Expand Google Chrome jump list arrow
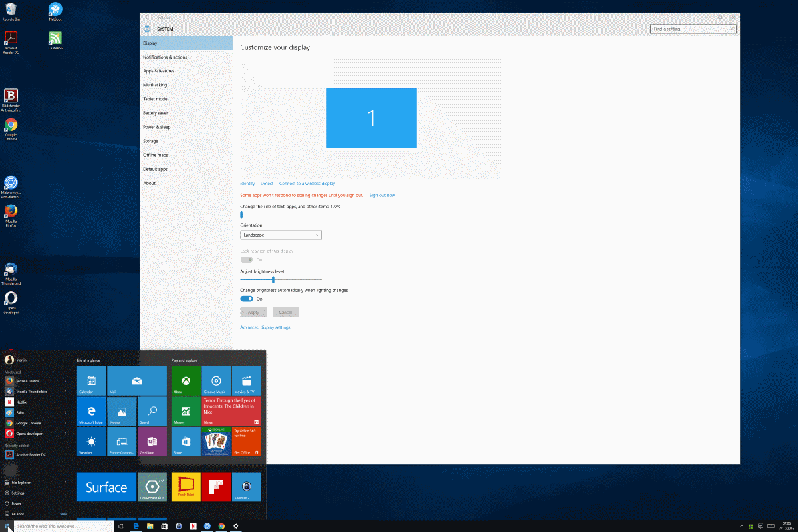Image resolution: width=798 pixels, height=532 pixels. coord(66,423)
